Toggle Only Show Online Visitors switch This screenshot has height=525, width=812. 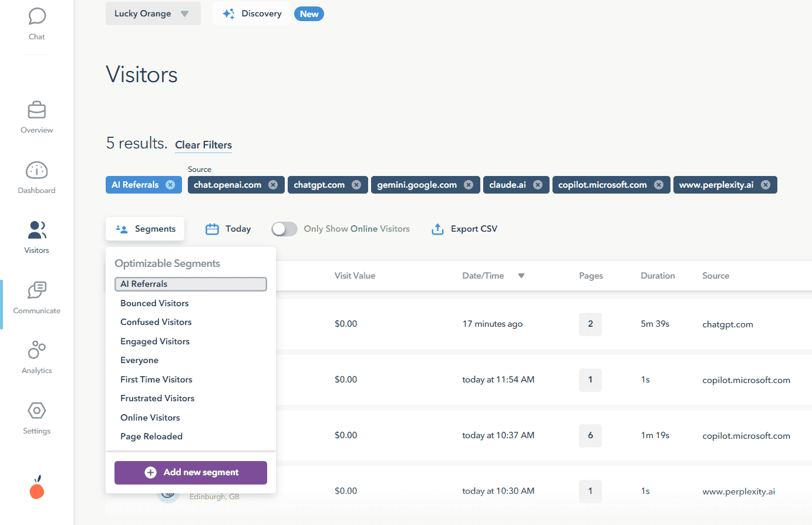tap(284, 229)
